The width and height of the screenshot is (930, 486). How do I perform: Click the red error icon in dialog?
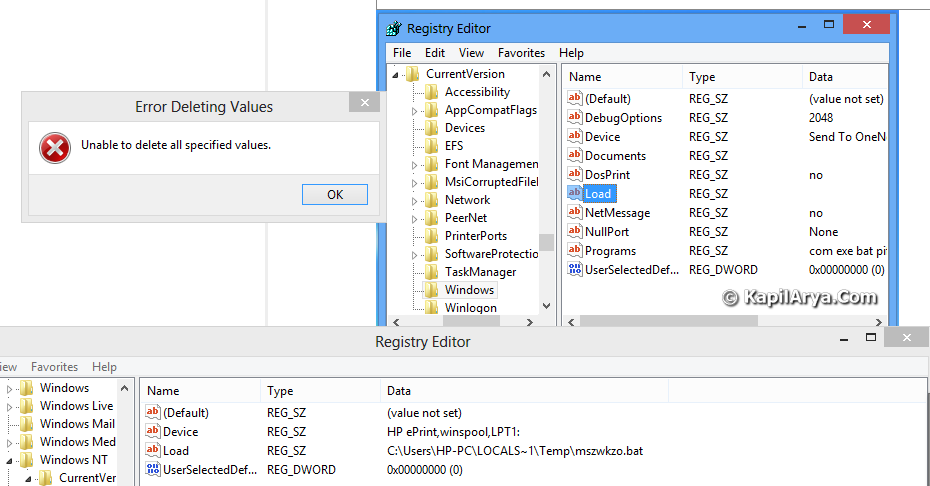tap(55, 148)
